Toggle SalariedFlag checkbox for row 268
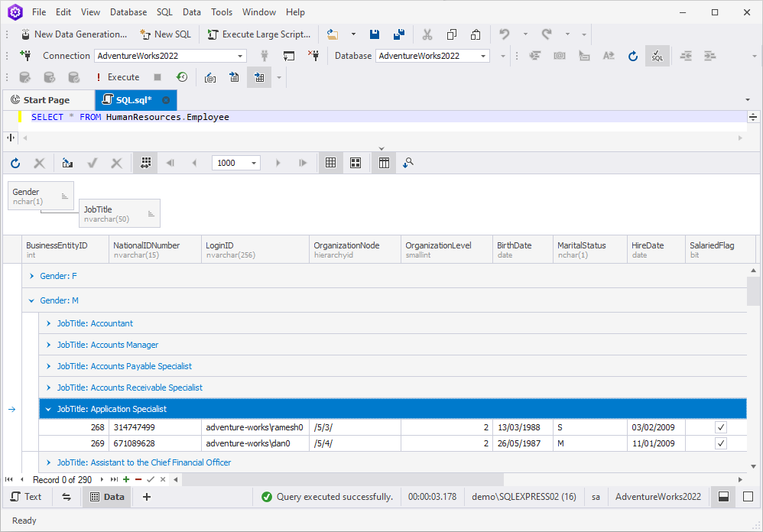The image size is (763, 532). (721, 427)
